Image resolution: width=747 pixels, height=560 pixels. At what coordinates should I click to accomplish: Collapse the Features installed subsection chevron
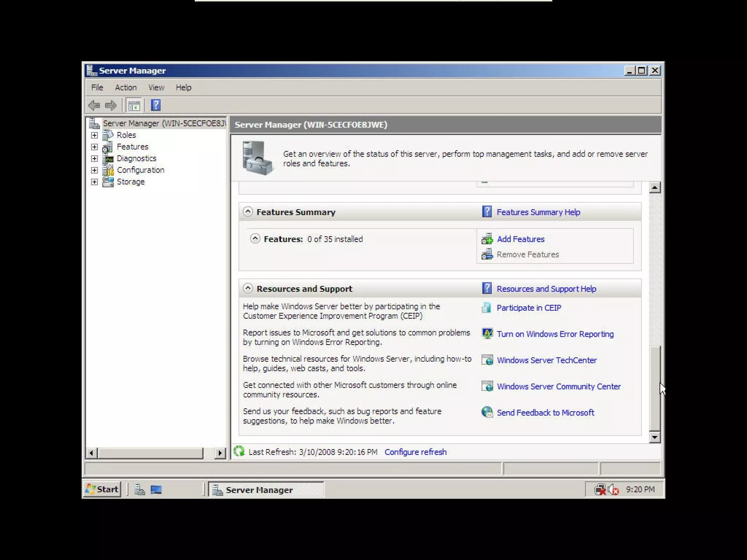coord(255,239)
